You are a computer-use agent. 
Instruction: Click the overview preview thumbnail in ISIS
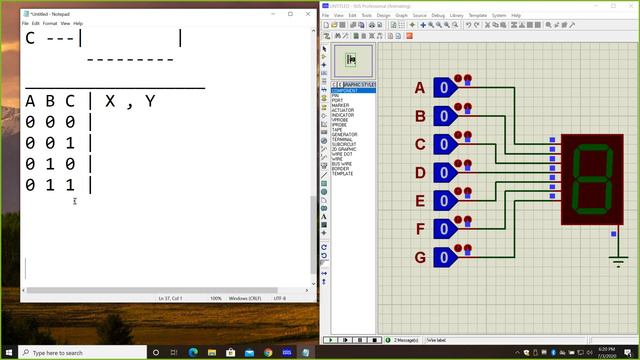point(353,61)
